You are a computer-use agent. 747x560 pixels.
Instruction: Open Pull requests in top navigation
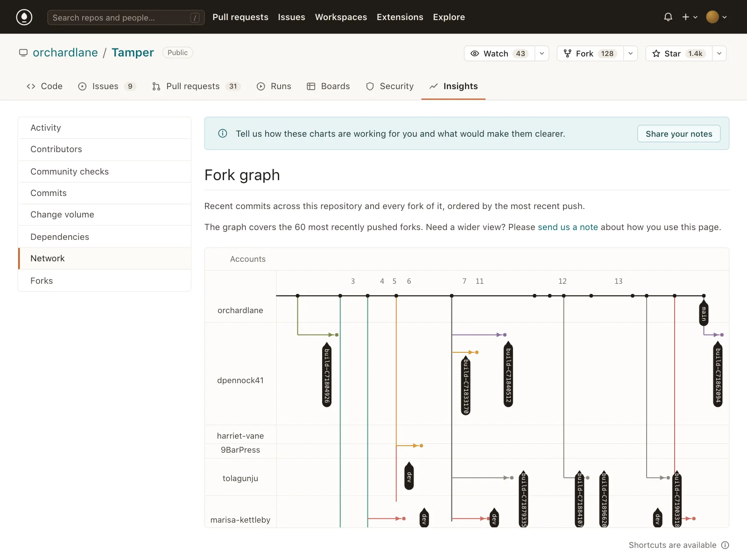pyautogui.click(x=240, y=17)
